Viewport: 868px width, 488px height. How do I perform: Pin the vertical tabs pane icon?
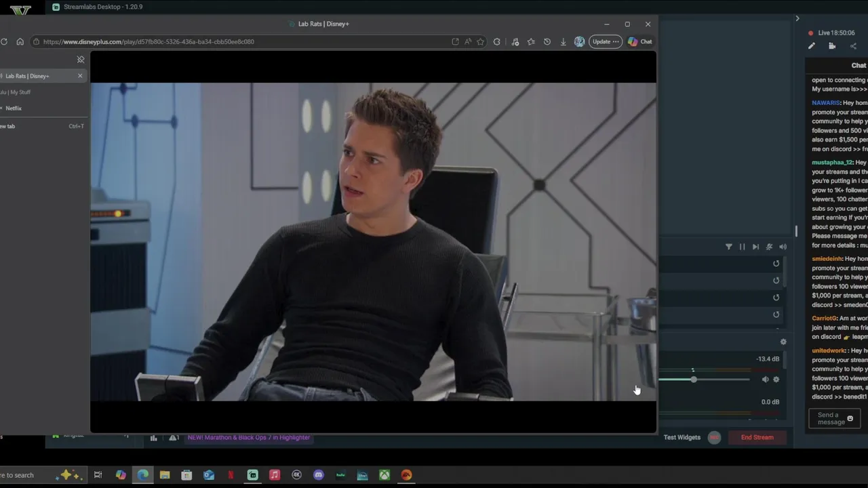(80, 60)
